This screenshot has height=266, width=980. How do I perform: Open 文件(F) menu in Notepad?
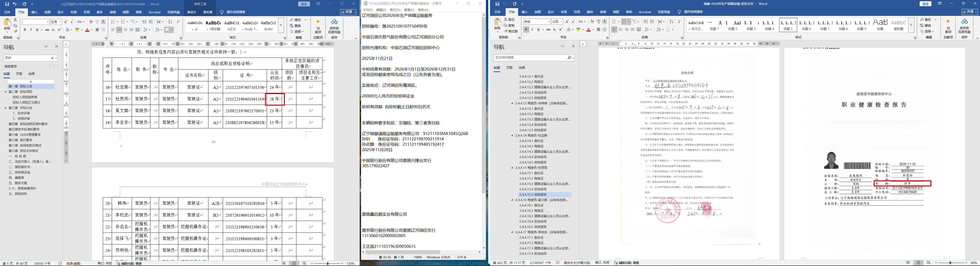pos(367,10)
